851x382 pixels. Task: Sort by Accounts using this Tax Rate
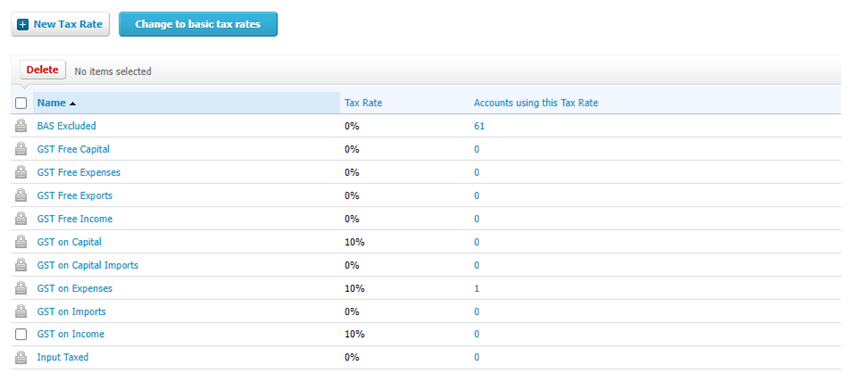coord(536,103)
